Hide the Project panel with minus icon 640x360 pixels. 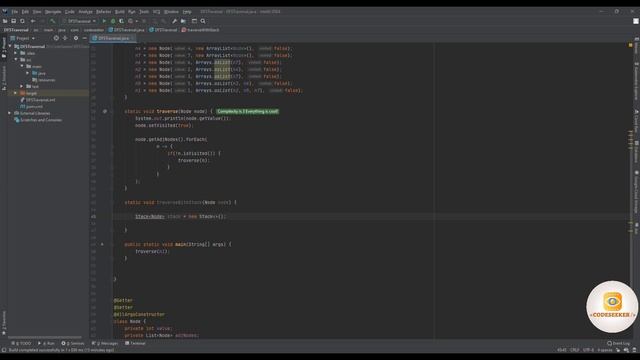[x=84, y=38]
